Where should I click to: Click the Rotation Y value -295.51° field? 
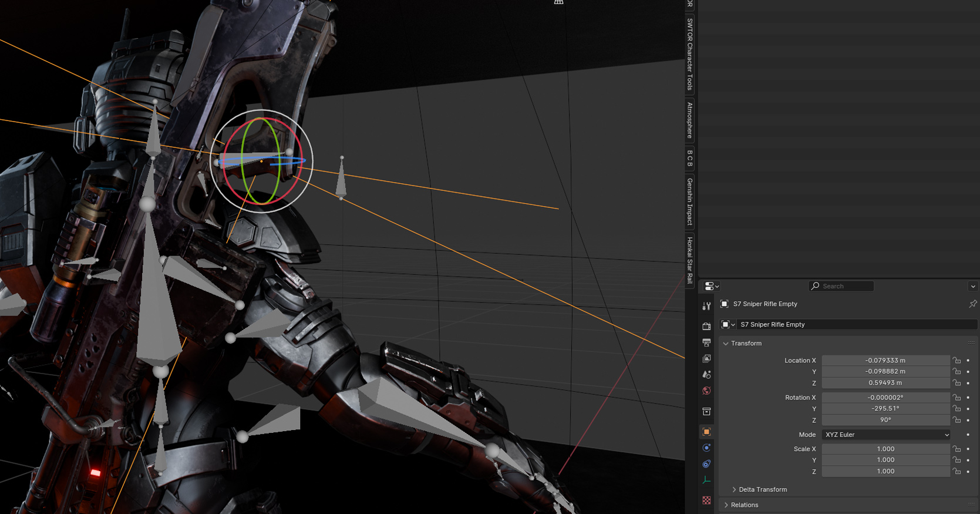pyautogui.click(x=885, y=408)
